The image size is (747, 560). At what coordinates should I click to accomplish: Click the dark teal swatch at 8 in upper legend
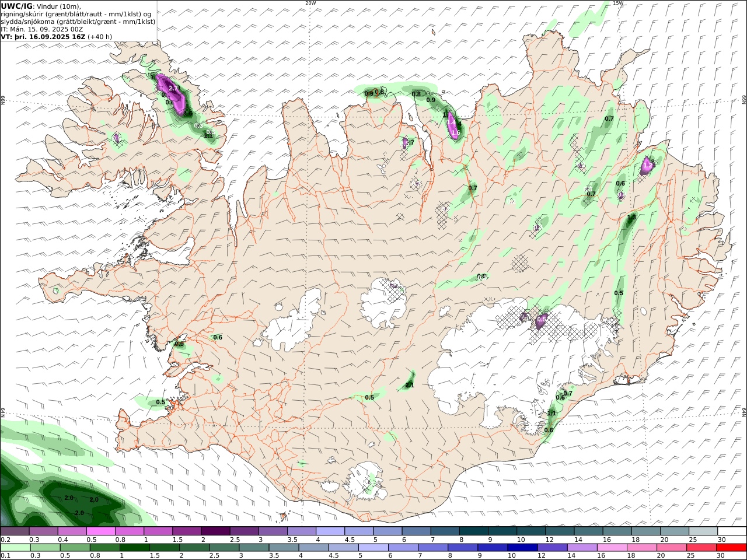[473, 531]
